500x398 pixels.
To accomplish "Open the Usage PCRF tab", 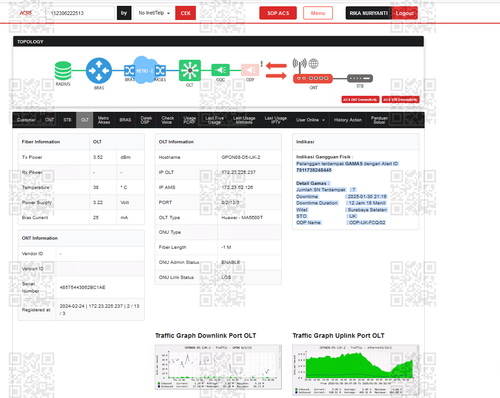I will click(189, 120).
